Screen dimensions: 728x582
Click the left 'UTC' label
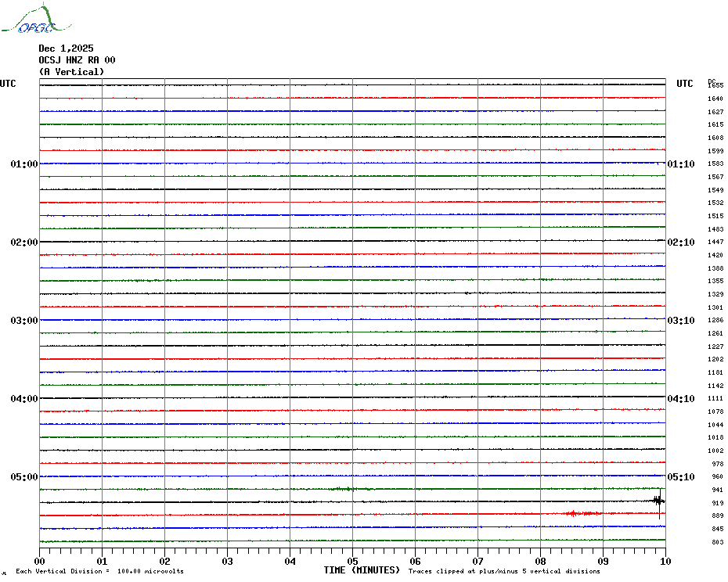click(x=8, y=84)
